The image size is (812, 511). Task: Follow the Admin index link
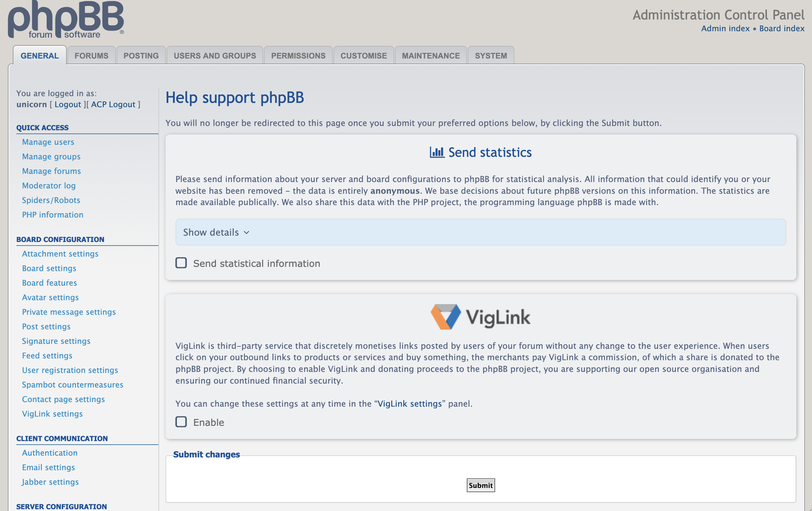point(725,28)
